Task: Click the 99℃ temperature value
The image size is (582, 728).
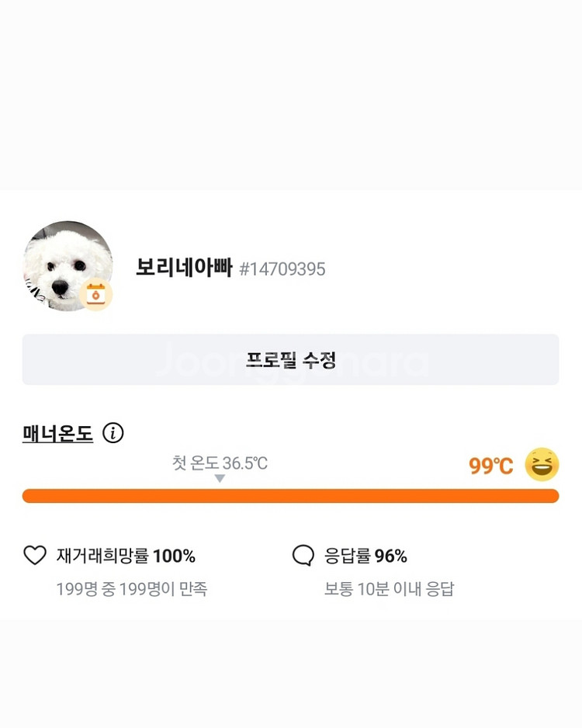Action: (x=490, y=466)
